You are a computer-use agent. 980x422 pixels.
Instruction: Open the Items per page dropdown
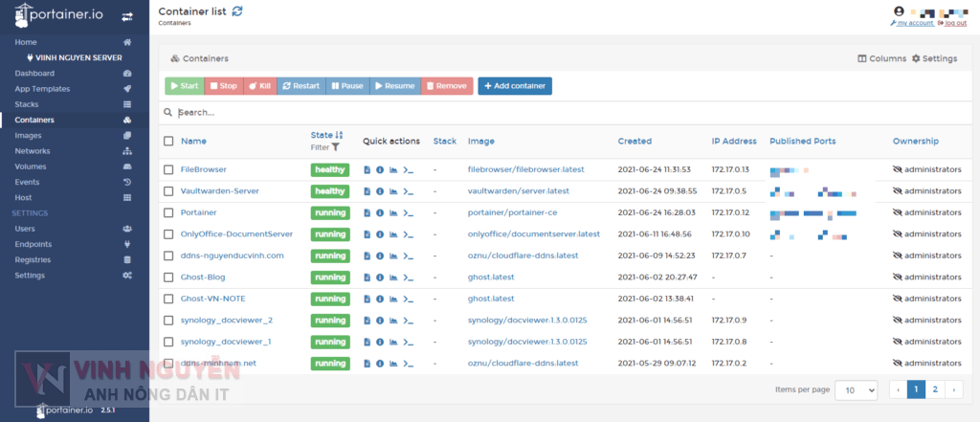pos(857,389)
